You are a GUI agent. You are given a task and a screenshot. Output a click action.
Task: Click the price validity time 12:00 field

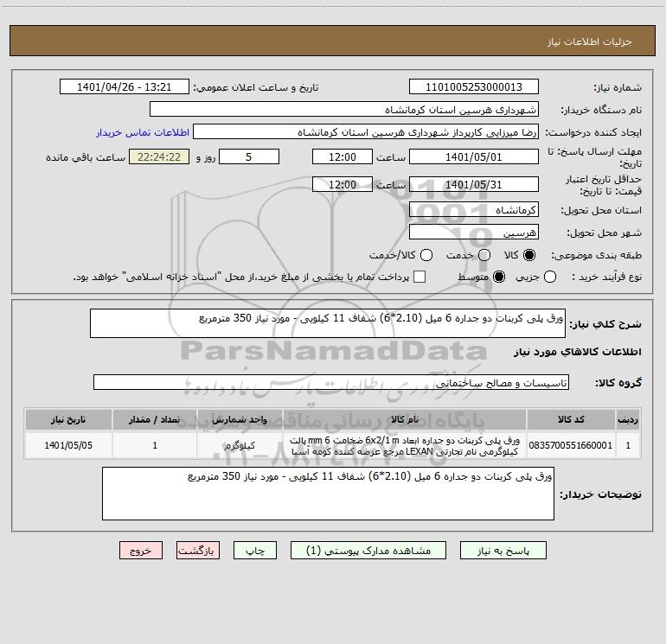pyautogui.click(x=343, y=184)
